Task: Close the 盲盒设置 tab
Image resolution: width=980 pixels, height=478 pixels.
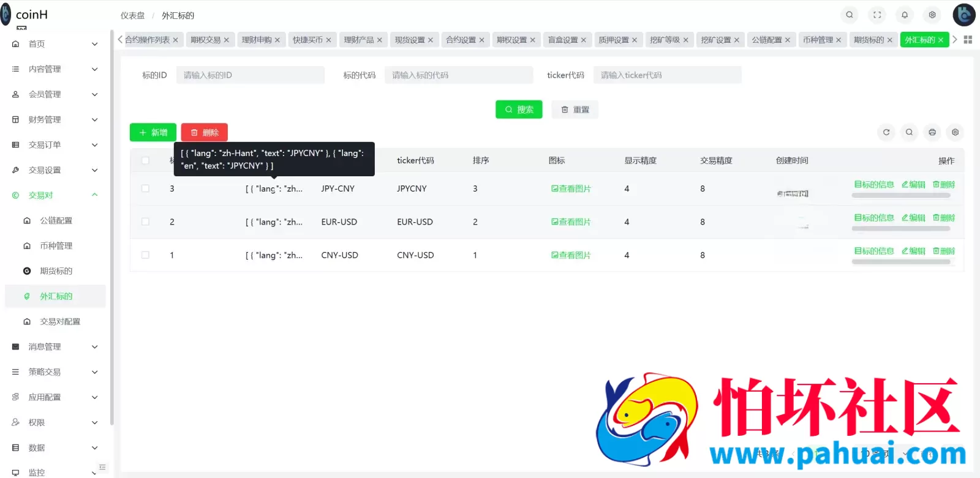Action: (x=583, y=40)
